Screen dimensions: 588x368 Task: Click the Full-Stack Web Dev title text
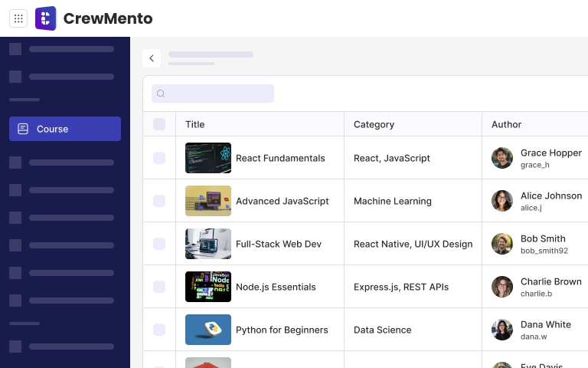click(x=279, y=244)
